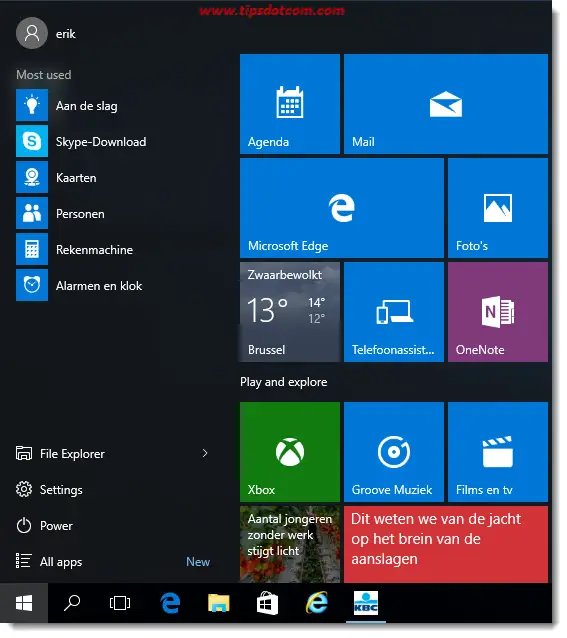
Task: Open the Xbox tile
Action: point(290,452)
